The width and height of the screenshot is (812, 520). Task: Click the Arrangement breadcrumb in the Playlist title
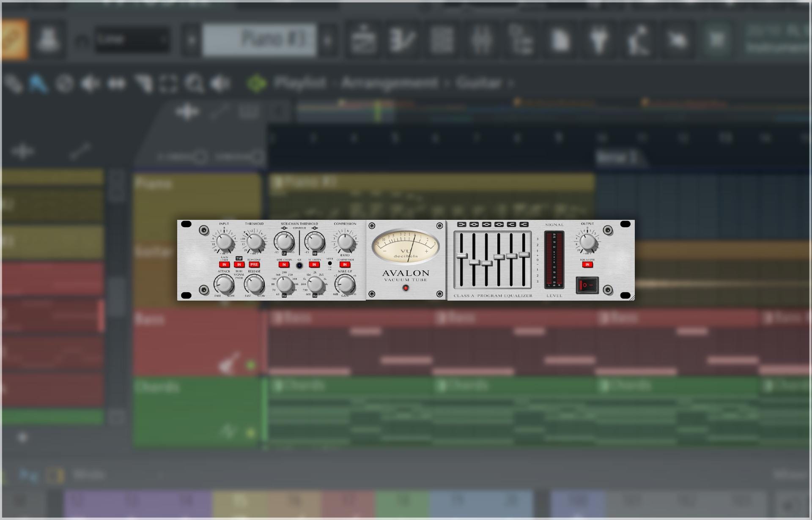389,83
